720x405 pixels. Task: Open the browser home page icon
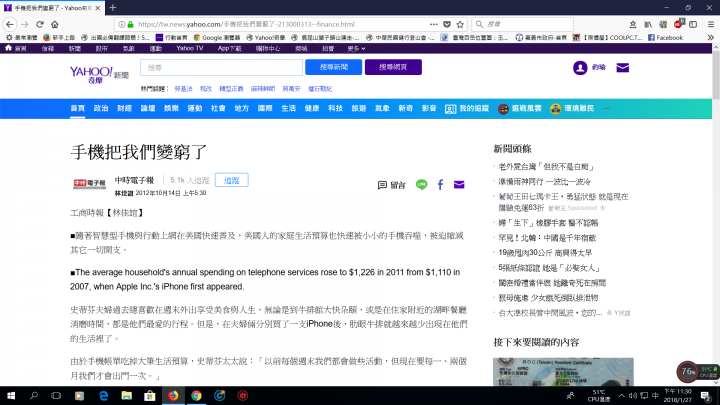click(55, 24)
